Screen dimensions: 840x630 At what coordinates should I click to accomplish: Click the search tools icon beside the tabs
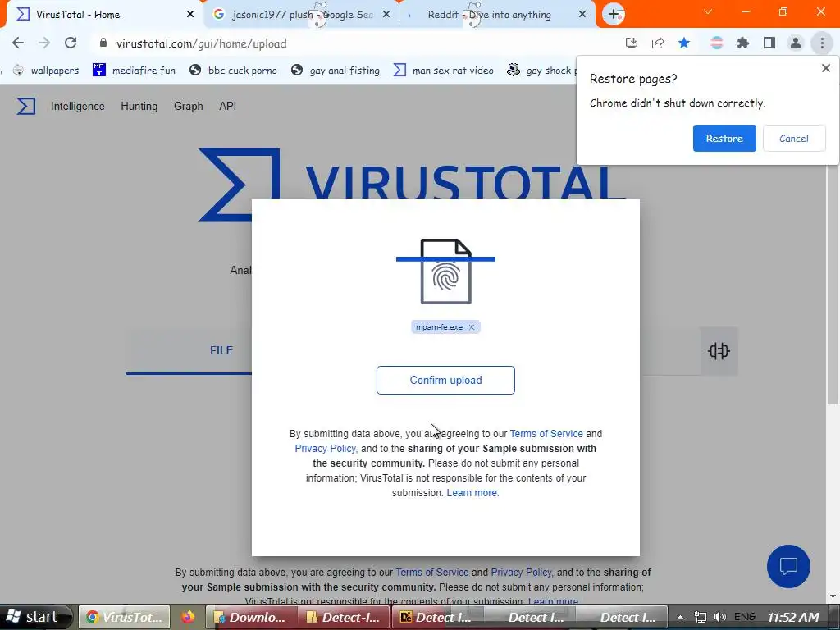coord(719,351)
